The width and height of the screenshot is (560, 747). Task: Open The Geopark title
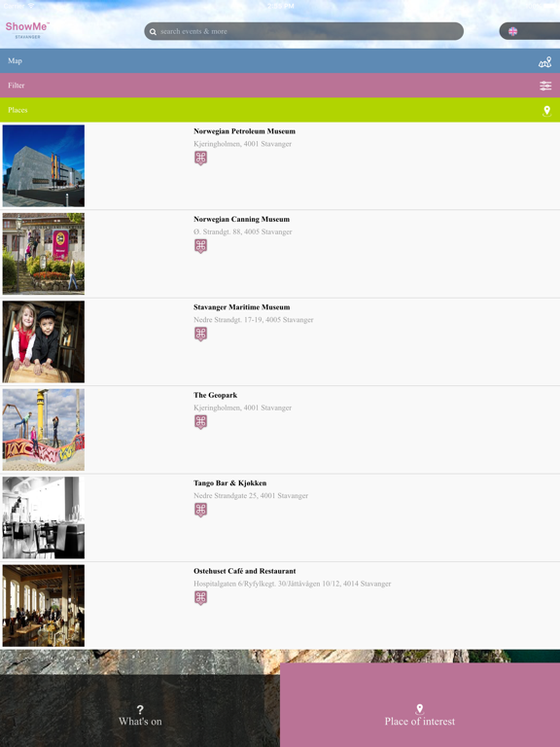[x=215, y=396]
